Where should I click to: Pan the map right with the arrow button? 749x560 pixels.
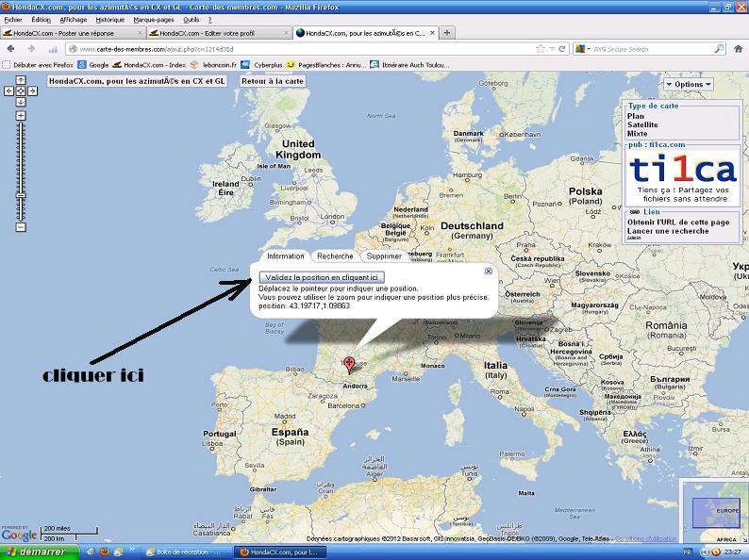[32, 91]
